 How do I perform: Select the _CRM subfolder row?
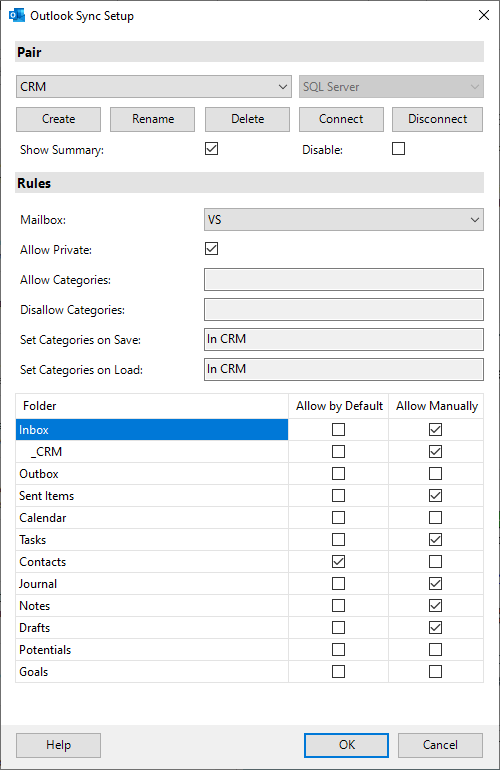pyautogui.click(x=152, y=452)
